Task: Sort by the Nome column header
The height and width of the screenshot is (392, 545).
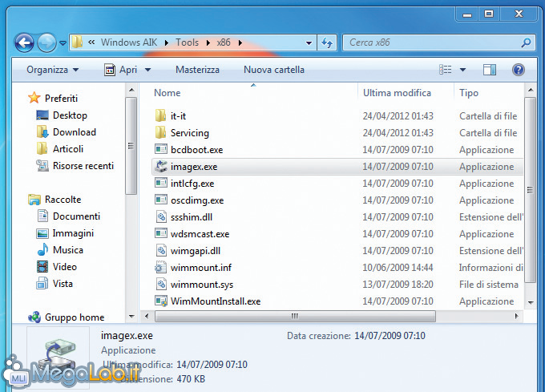Action: 168,93
